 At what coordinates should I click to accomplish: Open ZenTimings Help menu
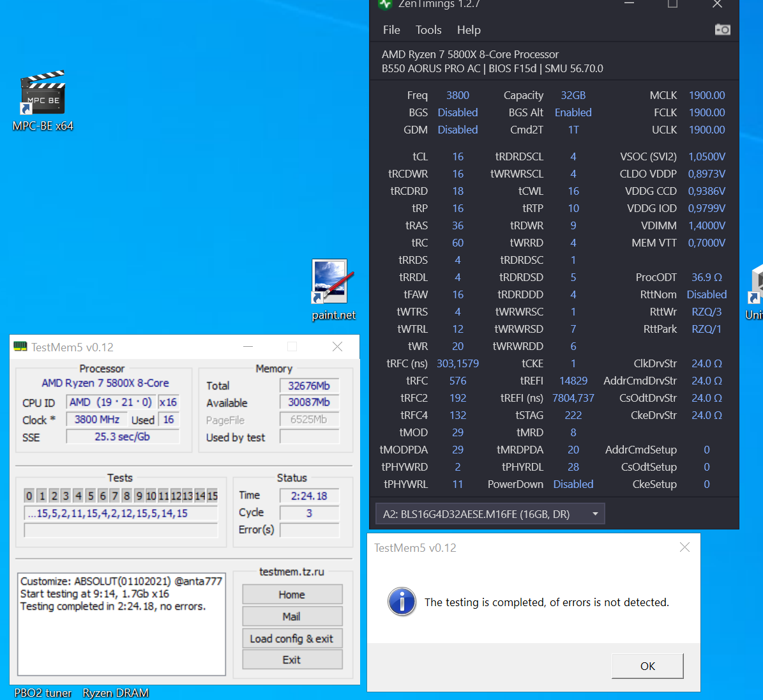(469, 30)
